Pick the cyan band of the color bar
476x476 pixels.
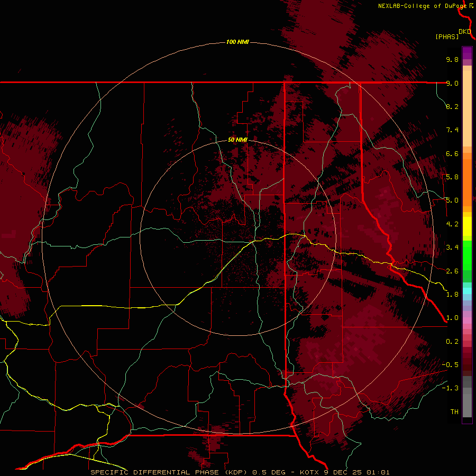[467, 291]
